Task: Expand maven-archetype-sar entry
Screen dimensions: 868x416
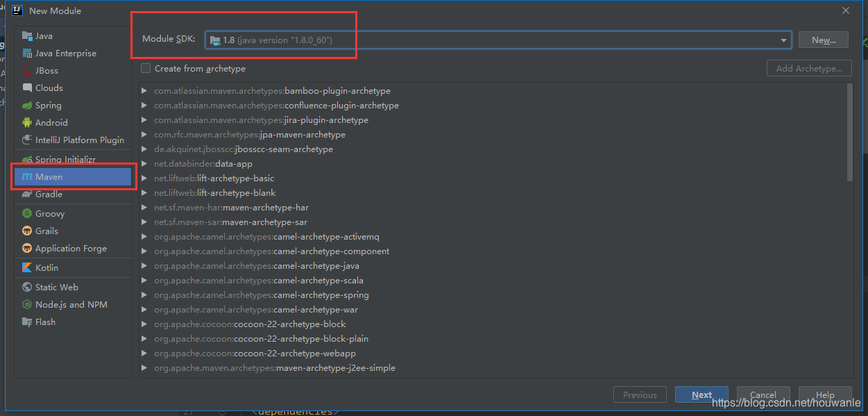Action: [144, 222]
